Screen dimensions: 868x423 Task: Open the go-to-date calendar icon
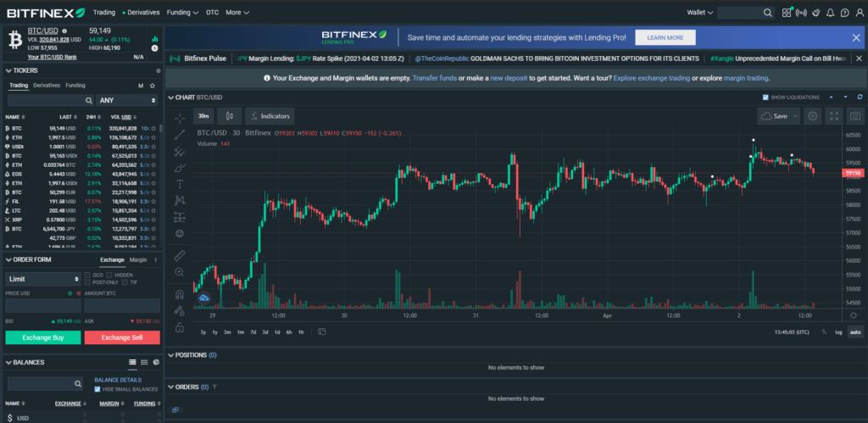(x=321, y=331)
